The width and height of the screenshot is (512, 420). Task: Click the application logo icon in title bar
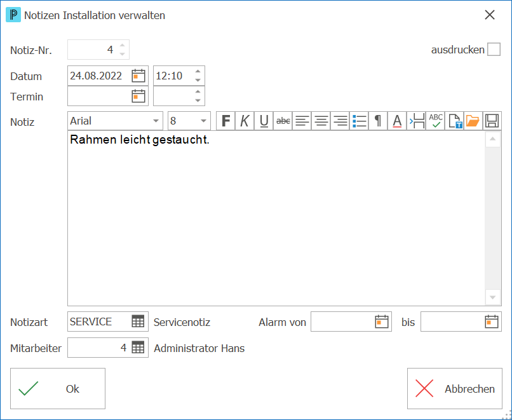(x=13, y=15)
